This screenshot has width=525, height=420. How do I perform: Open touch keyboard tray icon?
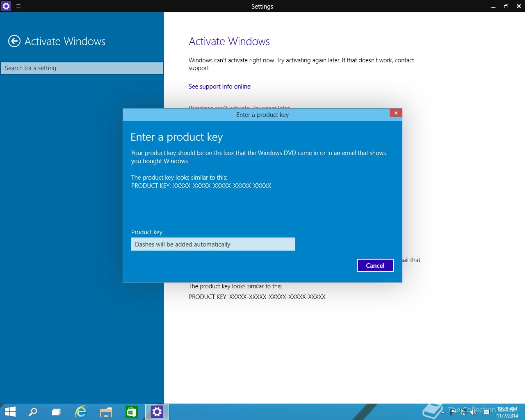click(486, 412)
